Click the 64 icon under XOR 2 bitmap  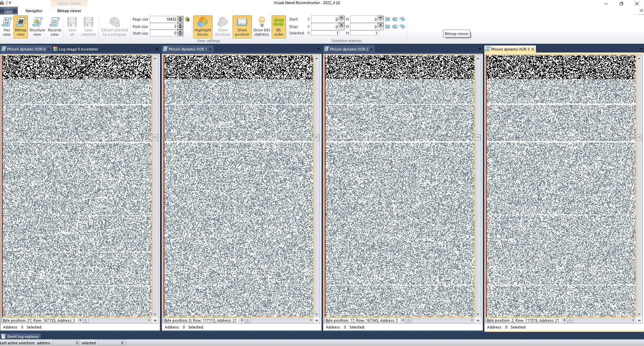point(478,320)
